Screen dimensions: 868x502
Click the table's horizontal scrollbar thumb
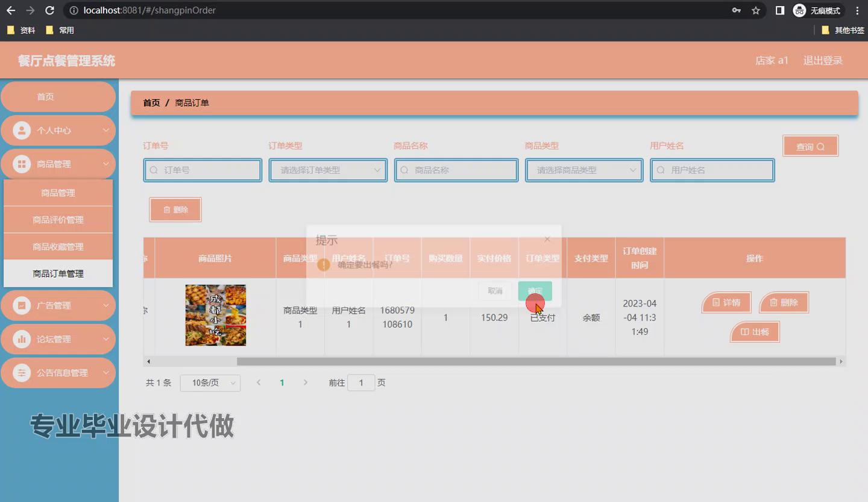coord(536,361)
